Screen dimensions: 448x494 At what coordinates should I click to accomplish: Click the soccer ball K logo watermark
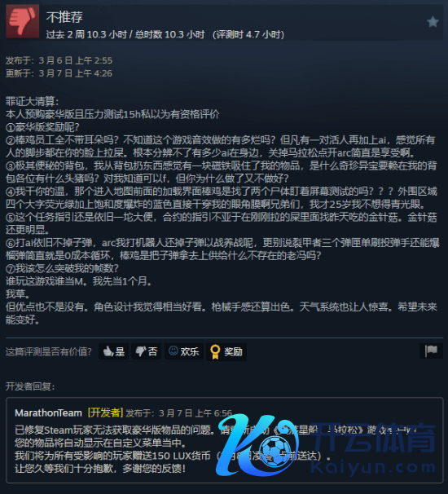[257, 445]
